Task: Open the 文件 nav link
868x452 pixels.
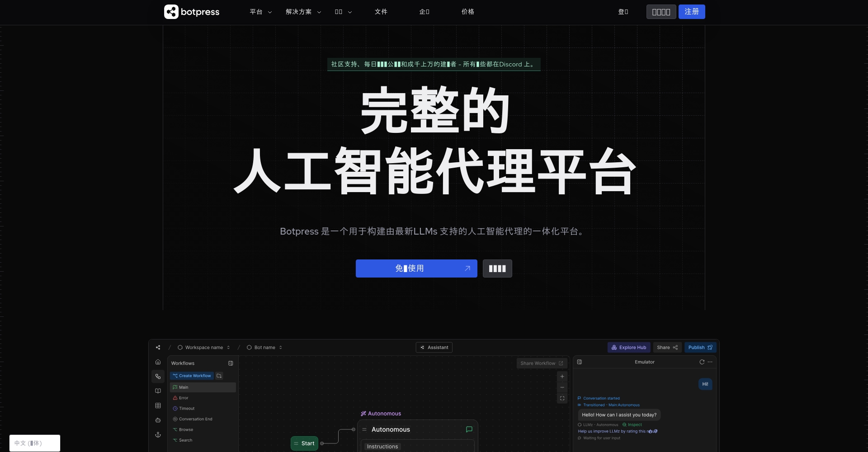Action: click(381, 12)
